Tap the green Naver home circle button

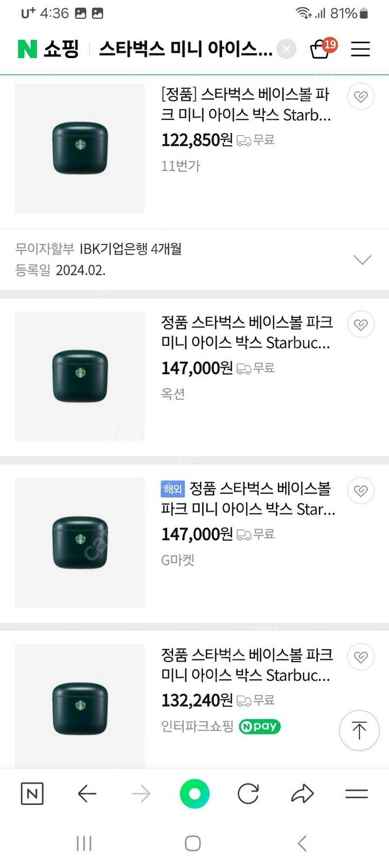(x=195, y=793)
